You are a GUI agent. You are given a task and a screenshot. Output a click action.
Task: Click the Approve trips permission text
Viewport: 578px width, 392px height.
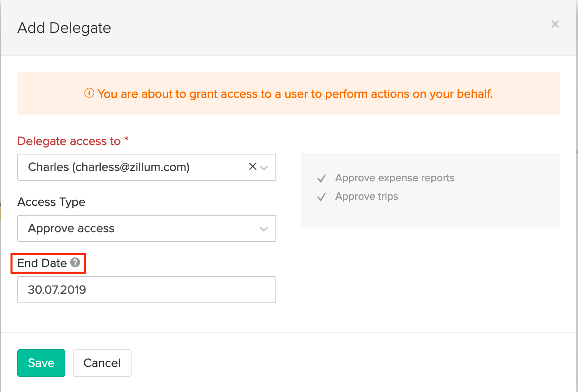click(366, 196)
